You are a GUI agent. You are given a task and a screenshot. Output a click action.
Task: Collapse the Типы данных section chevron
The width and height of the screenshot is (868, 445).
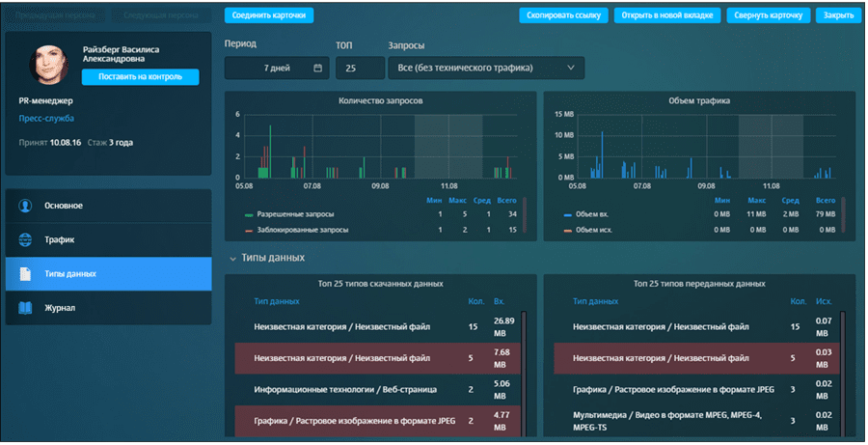[232, 258]
